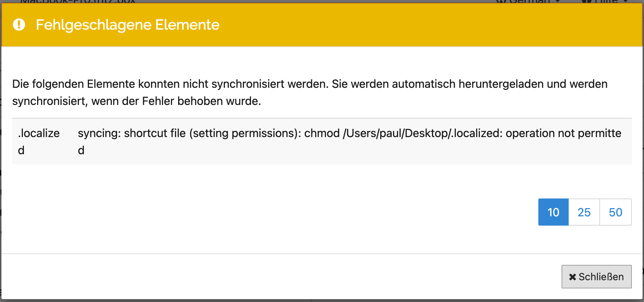Viewport: 644px width, 302px height.
Task: Close dialog with the Schließen button
Action: point(597,277)
